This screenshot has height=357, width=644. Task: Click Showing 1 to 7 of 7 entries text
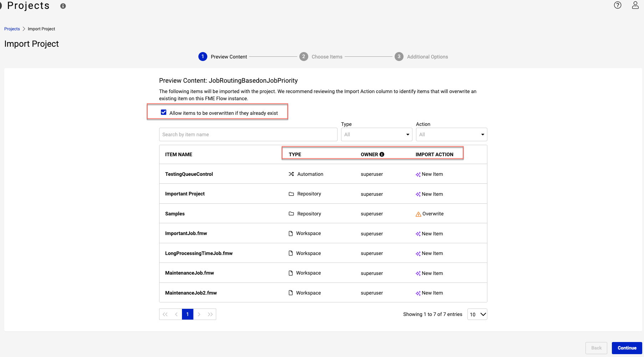pyautogui.click(x=433, y=314)
